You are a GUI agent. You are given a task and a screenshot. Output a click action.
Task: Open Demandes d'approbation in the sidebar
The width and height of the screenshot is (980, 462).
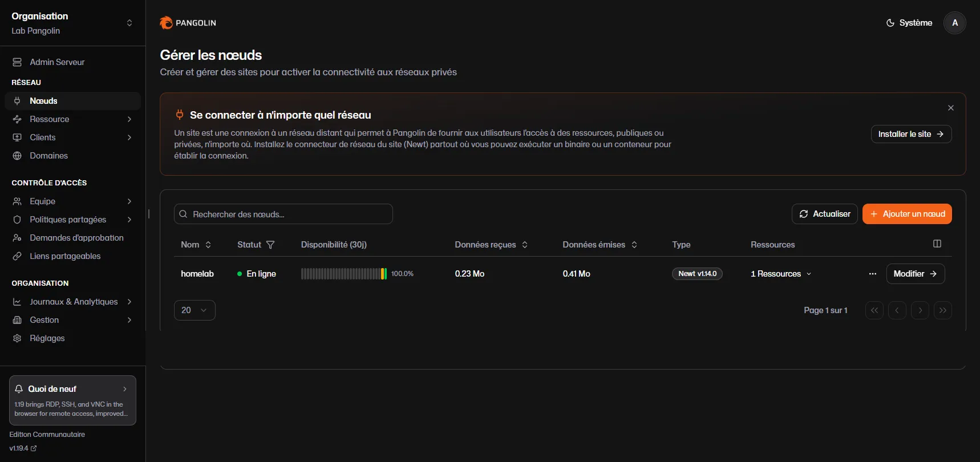click(x=72, y=238)
